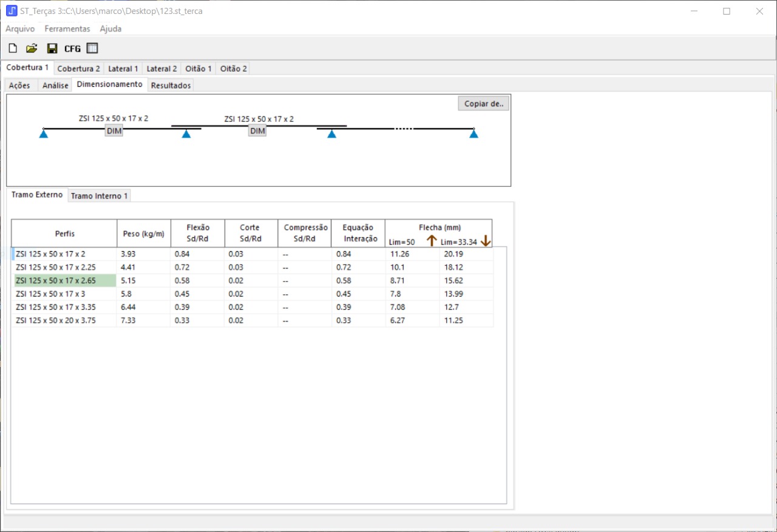
Task: Switch to the Lateral 2 tab
Action: pyautogui.click(x=162, y=69)
